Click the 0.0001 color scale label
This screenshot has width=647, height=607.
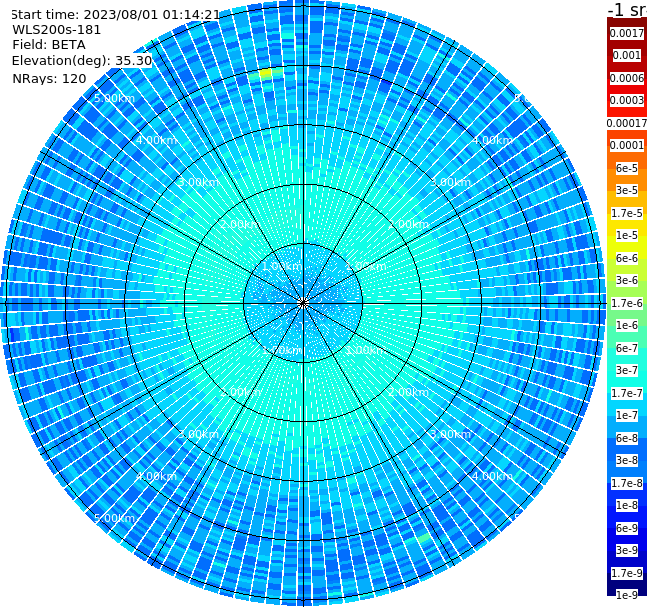coord(627,145)
